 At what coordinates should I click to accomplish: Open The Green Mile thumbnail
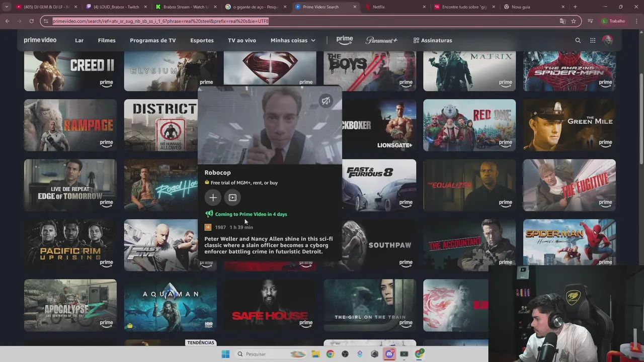[569, 125]
